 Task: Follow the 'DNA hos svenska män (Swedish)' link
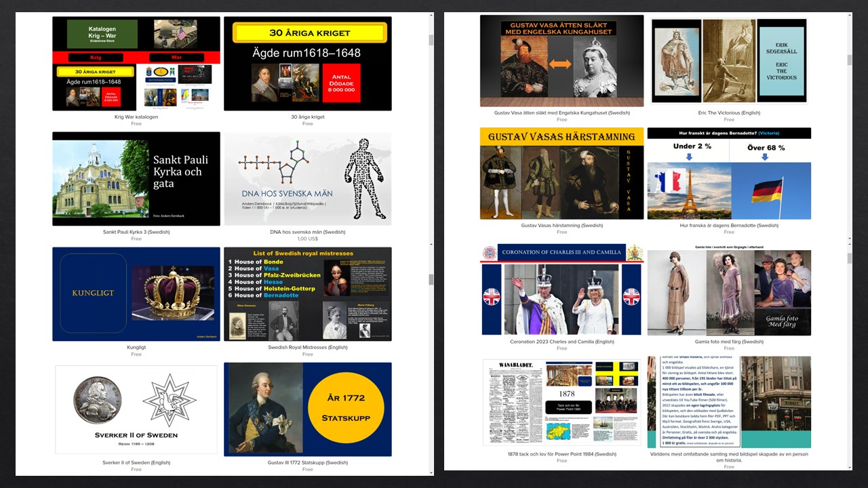(x=308, y=232)
